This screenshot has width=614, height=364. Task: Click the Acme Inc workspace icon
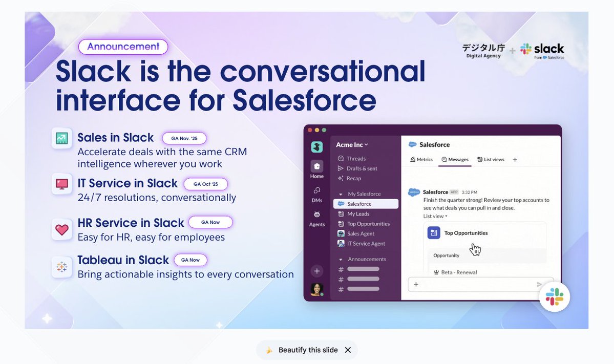[x=316, y=146]
